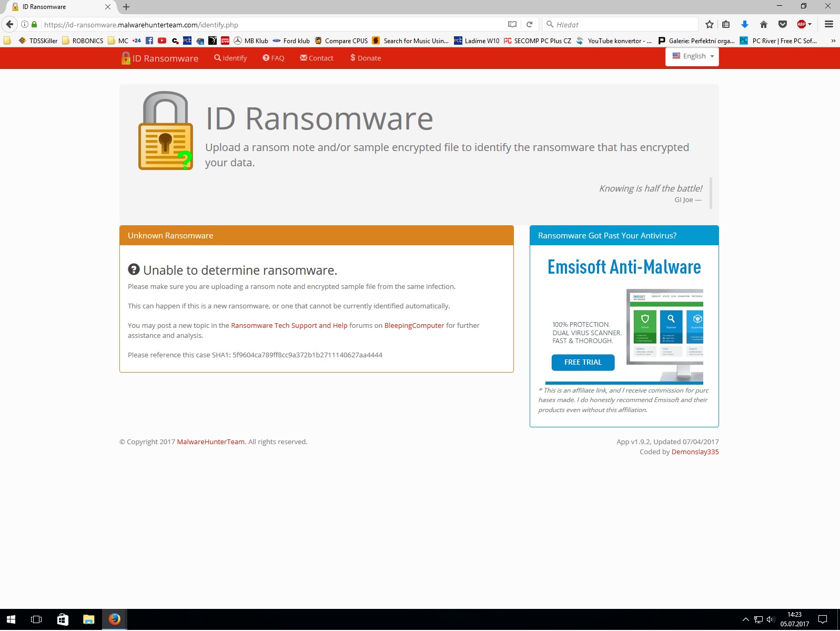Go to the Firefox home page

[764, 24]
